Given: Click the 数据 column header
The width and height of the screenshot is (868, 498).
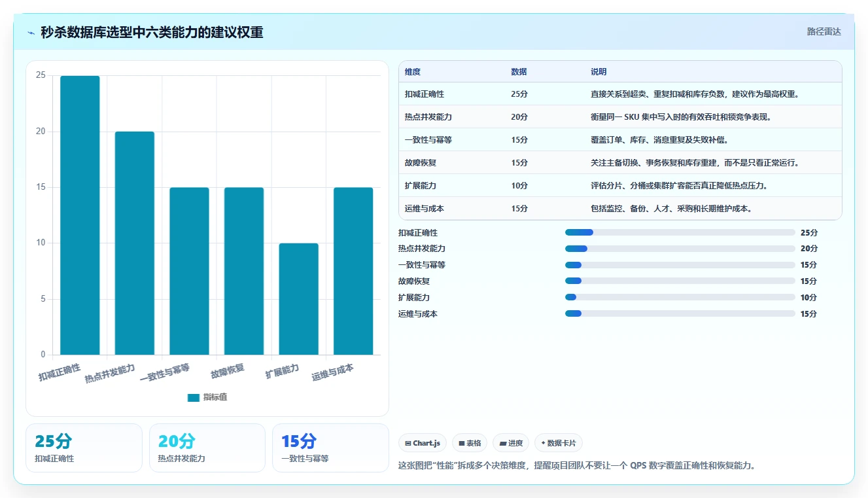Looking at the screenshot, I should point(519,72).
